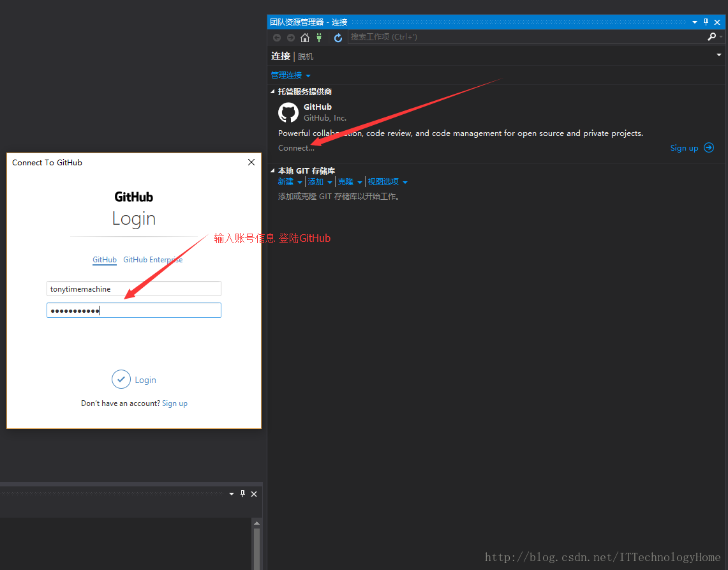Close the Team Explorer panel
This screenshot has width=728, height=570.
717,22
